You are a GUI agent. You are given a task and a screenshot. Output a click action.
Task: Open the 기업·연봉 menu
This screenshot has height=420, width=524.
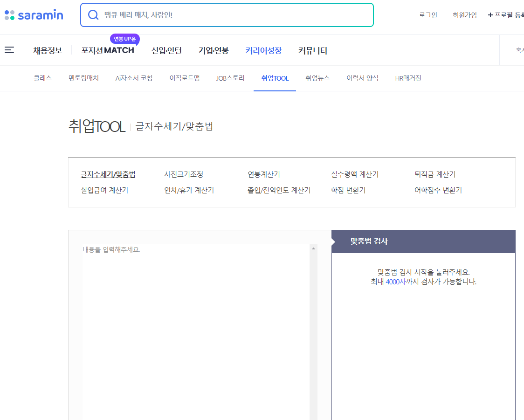coord(213,50)
